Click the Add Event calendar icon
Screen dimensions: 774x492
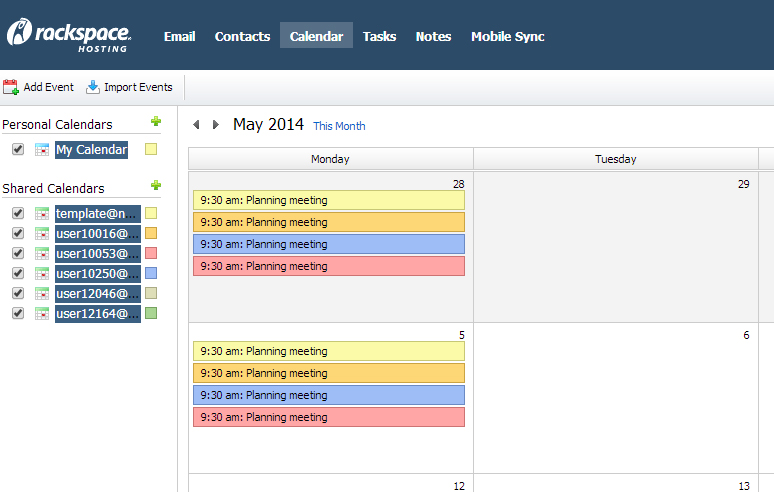[11, 87]
